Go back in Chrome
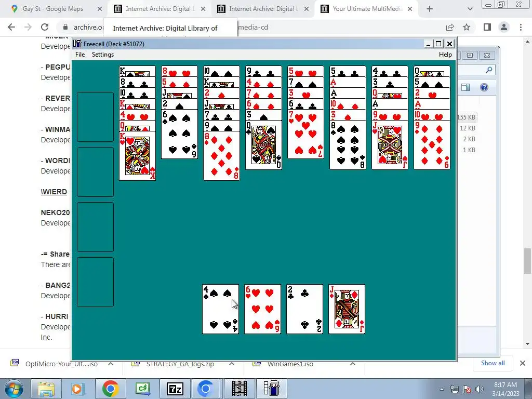Image resolution: width=532 pixels, height=399 pixels. pos(11,27)
